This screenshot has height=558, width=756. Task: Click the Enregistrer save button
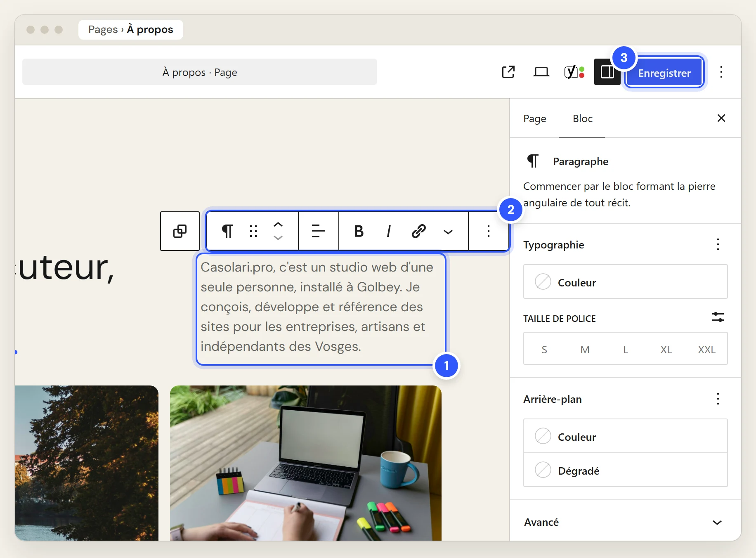tap(664, 73)
